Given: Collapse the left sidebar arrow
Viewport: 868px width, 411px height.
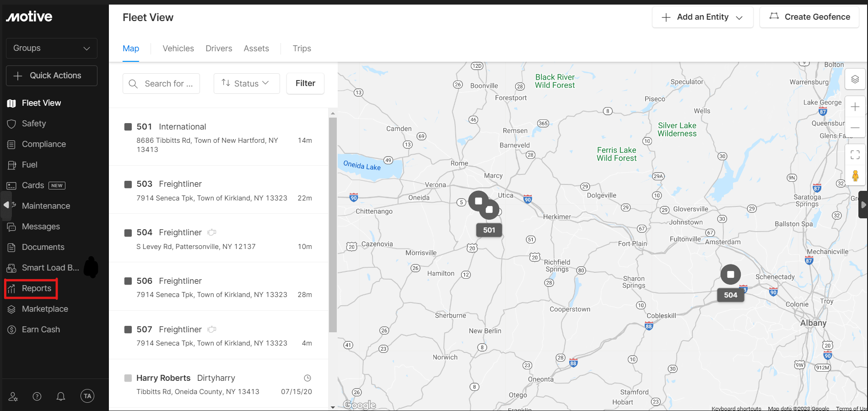Looking at the screenshot, I should 6,205.
